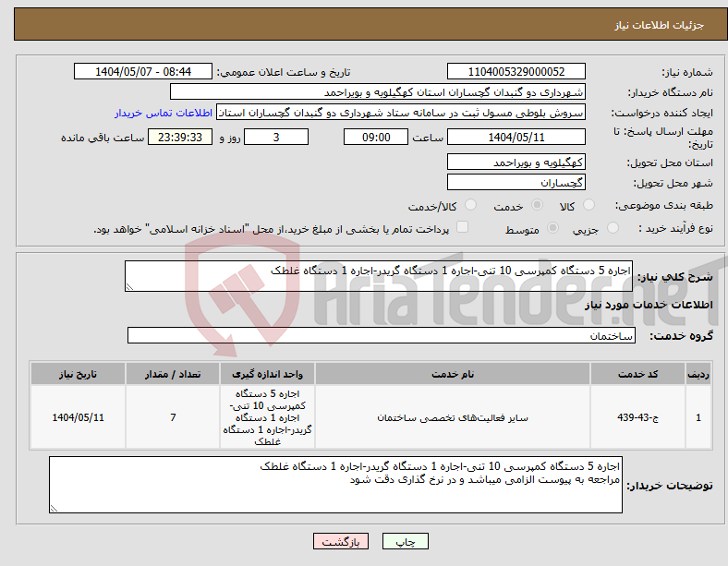The height and width of the screenshot is (566, 728).
Task: Click the description textarea resize grip
Action: point(129,287)
